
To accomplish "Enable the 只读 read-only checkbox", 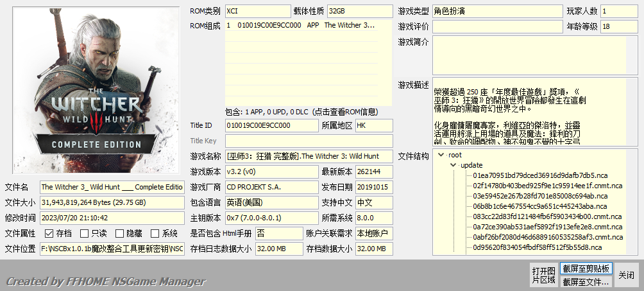I will pos(84,233).
